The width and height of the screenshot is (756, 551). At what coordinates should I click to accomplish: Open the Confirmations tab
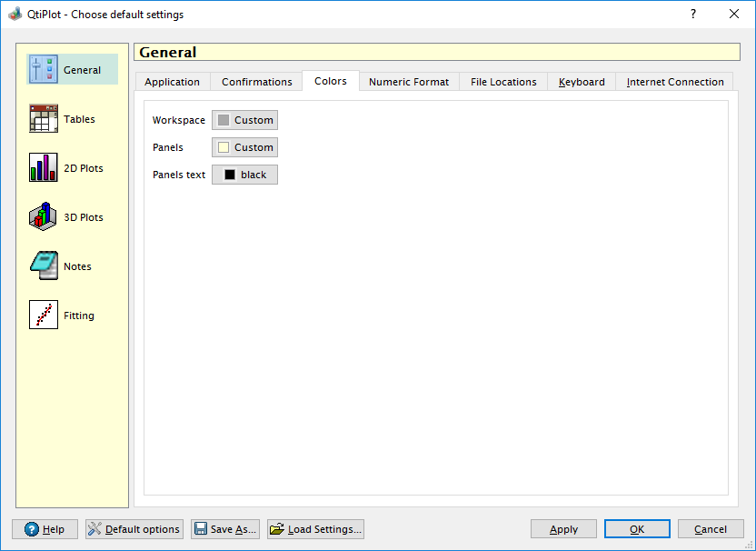click(x=256, y=82)
